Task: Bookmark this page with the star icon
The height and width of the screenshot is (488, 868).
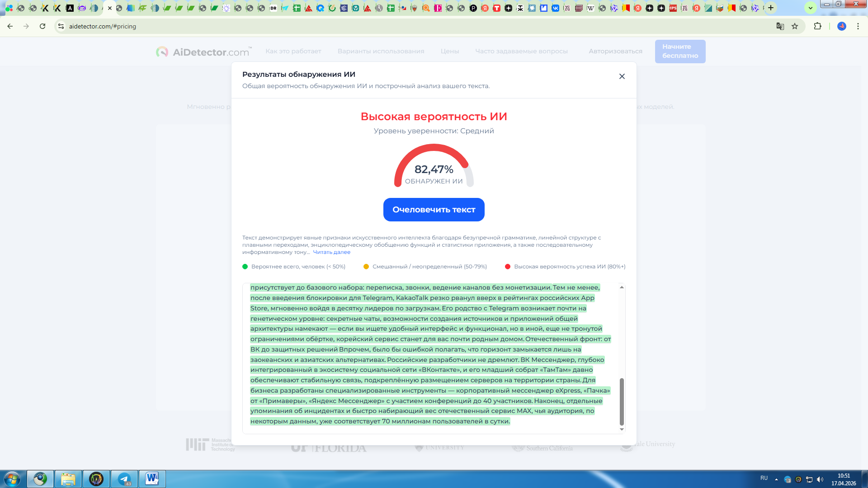Action: 795,26
